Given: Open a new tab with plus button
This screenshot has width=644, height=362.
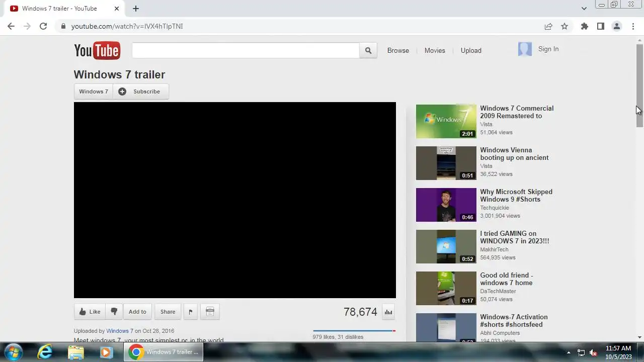Looking at the screenshot, I should tap(136, 9).
